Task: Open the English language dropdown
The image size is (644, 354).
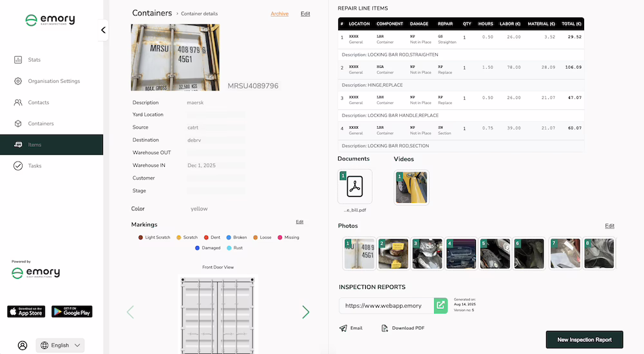Action: coord(61,345)
